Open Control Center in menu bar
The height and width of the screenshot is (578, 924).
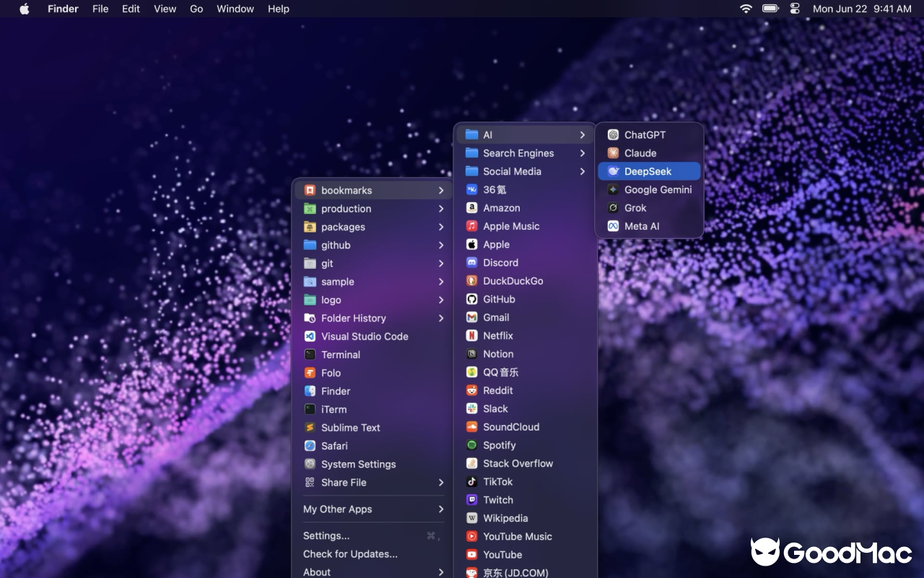(795, 9)
